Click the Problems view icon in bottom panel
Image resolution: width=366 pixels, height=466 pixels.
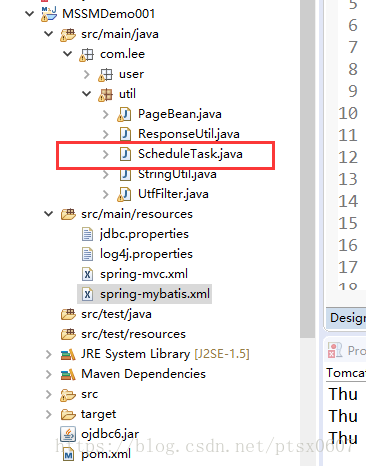335,350
